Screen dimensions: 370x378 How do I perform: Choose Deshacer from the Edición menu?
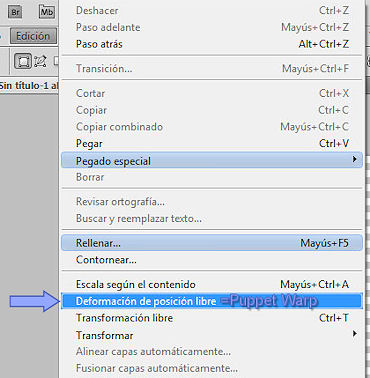(x=212, y=10)
